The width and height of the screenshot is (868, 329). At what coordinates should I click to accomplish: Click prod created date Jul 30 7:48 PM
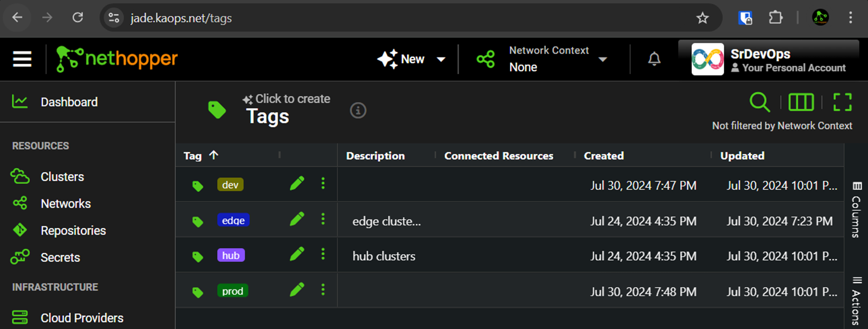click(643, 292)
